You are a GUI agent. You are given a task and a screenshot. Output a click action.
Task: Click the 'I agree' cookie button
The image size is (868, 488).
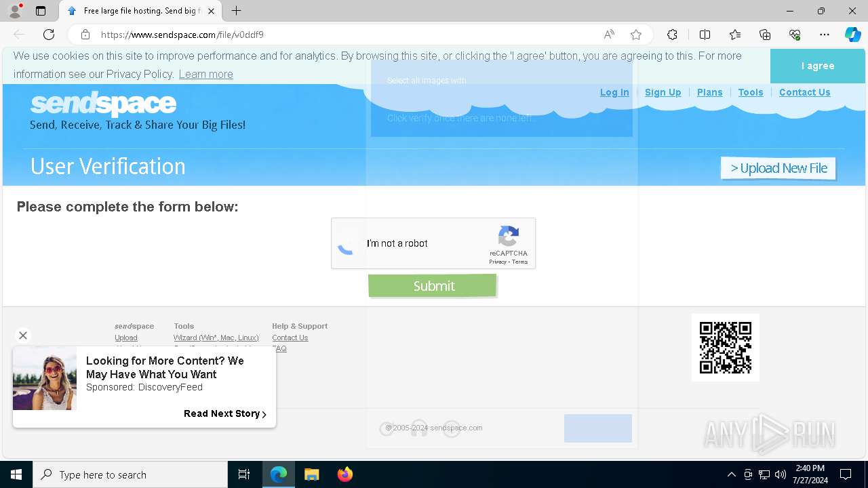818,66
